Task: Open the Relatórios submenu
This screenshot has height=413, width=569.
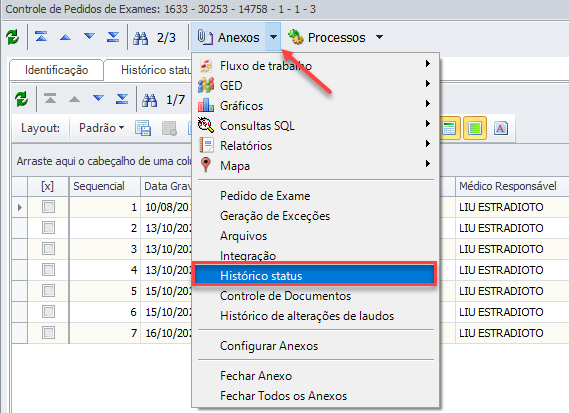Action: [316, 146]
